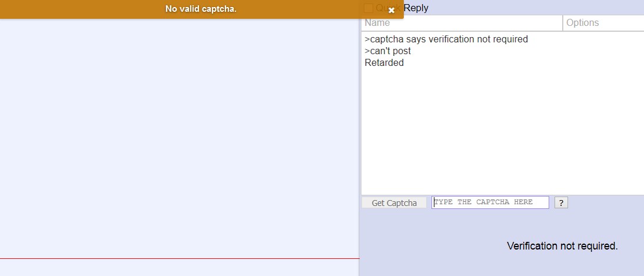Image resolution: width=644 pixels, height=276 pixels.
Task: Click the red horizontal separator line
Action: [180, 259]
